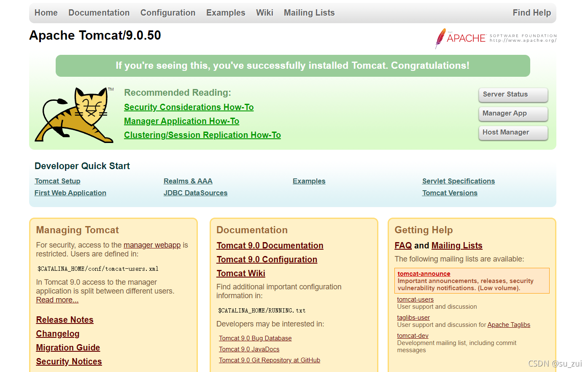Open the Changelog link
The image size is (588, 372).
[58, 334]
